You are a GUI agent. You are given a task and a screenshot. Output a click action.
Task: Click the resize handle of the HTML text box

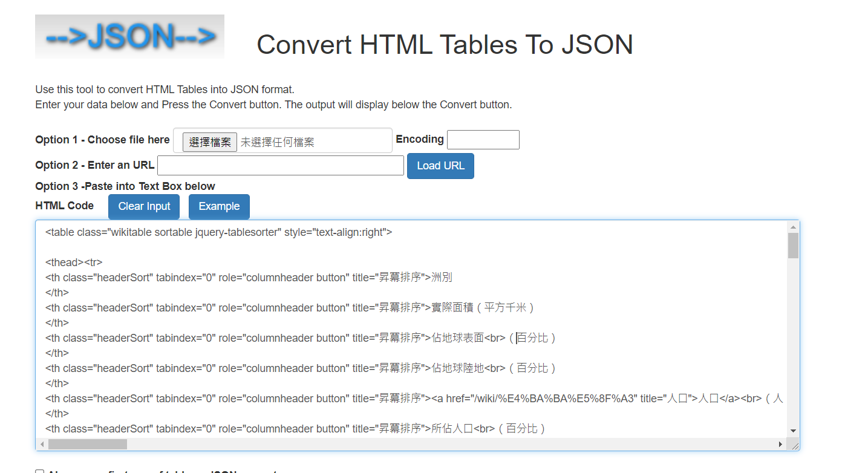click(x=794, y=445)
